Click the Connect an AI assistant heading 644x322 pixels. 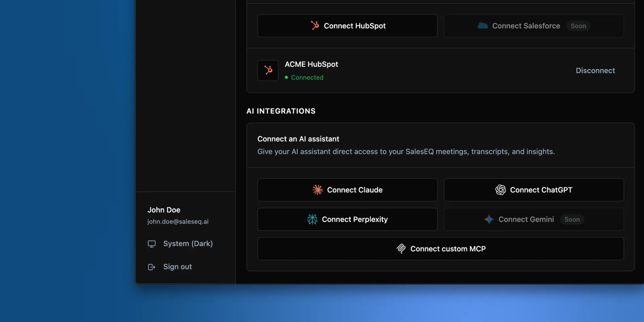click(x=298, y=139)
